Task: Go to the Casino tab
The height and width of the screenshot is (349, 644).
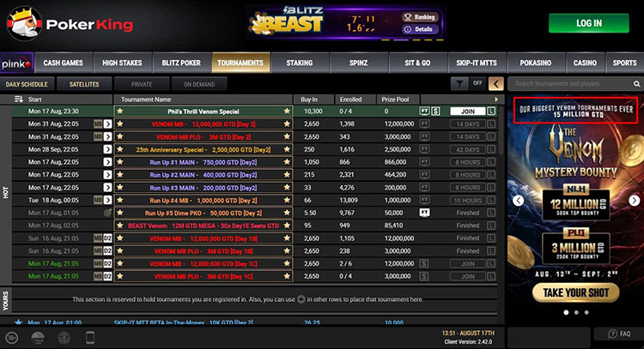Action: point(585,63)
